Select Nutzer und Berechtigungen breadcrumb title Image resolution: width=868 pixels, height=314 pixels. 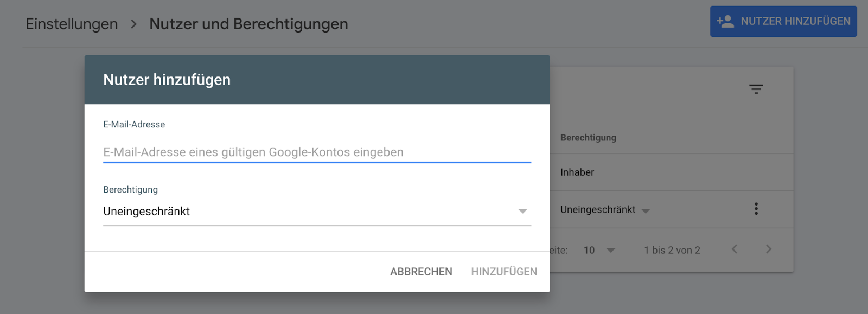pos(248,24)
